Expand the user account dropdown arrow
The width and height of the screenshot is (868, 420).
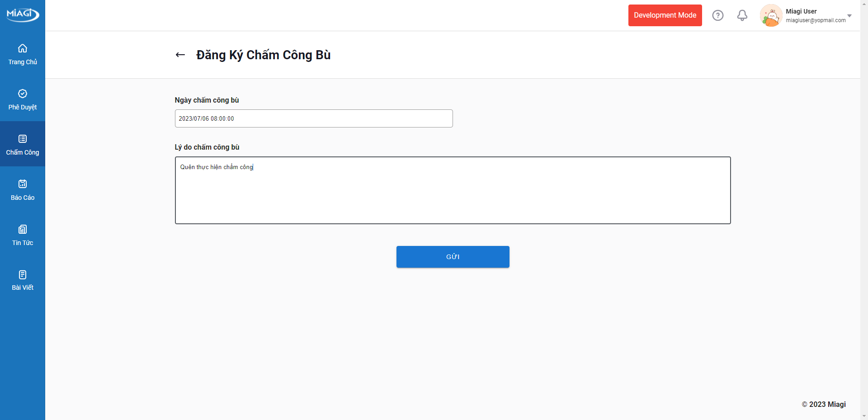[849, 16]
